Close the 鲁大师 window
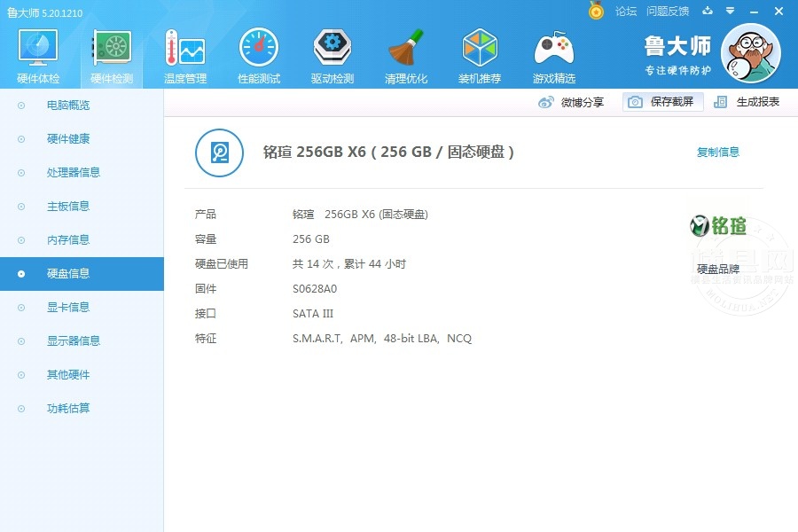Viewport: 798px width, 532px height. coord(778,12)
